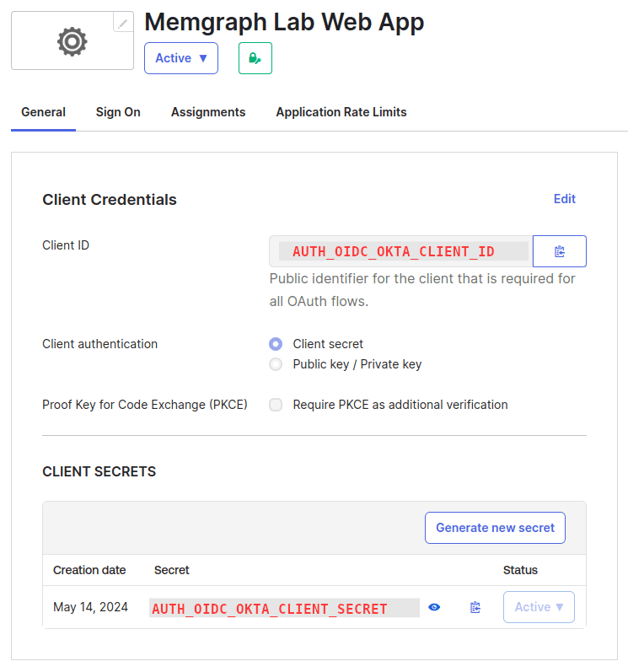Click the Memgraph Lab Web App title

coord(284,22)
